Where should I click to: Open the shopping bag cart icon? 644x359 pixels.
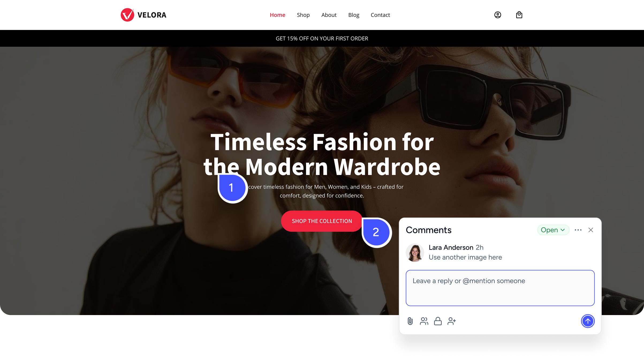[x=519, y=15]
